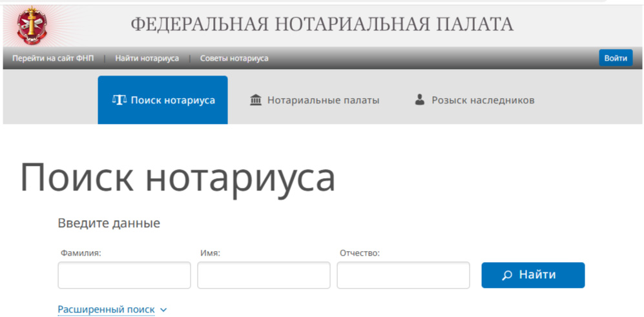
Task: Open Перейти на сайт ФНП link
Action: (53, 58)
